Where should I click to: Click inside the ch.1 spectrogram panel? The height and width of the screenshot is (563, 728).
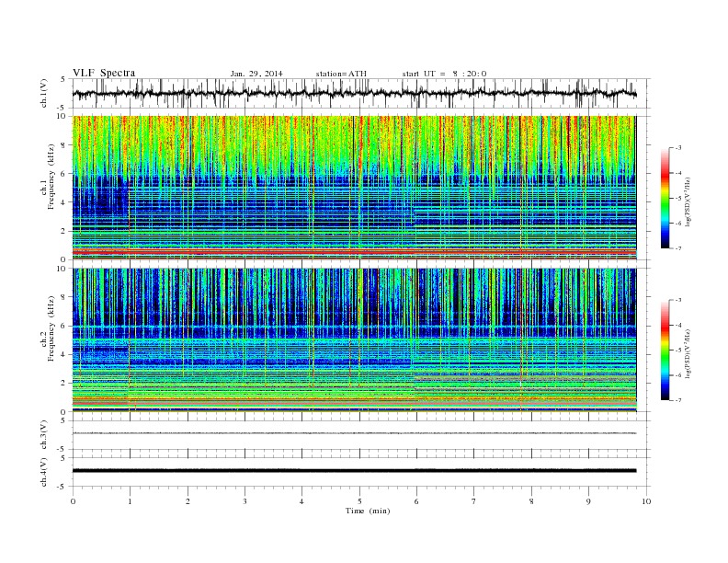[x=354, y=188]
